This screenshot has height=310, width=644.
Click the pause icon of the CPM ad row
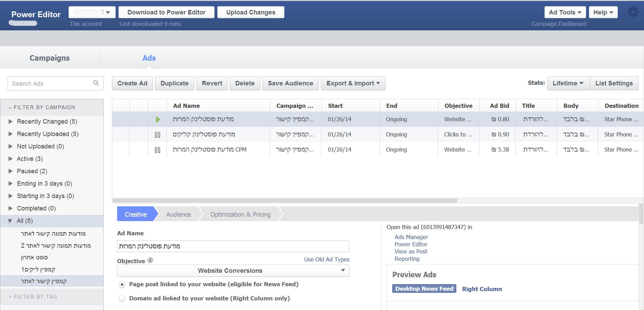[157, 150]
